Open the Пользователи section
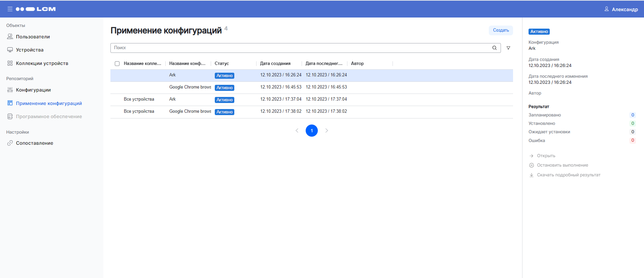This screenshot has width=644, height=278. pyautogui.click(x=33, y=37)
